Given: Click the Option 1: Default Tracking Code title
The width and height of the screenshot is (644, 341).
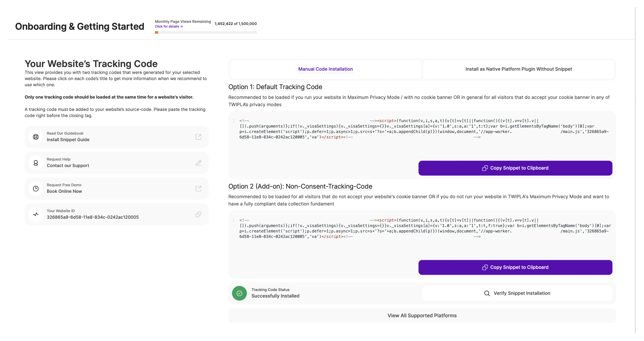Looking at the screenshot, I should tap(275, 87).
